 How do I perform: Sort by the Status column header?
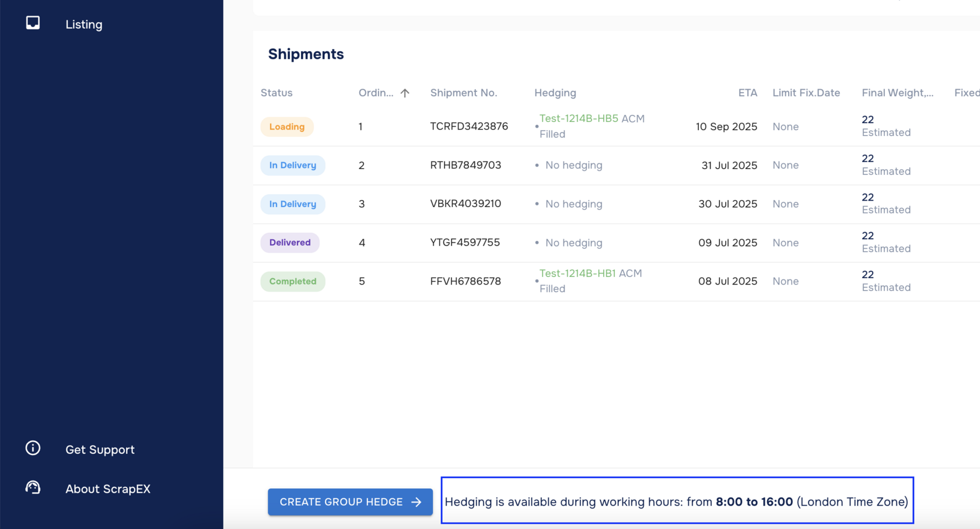click(x=276, y=93)
